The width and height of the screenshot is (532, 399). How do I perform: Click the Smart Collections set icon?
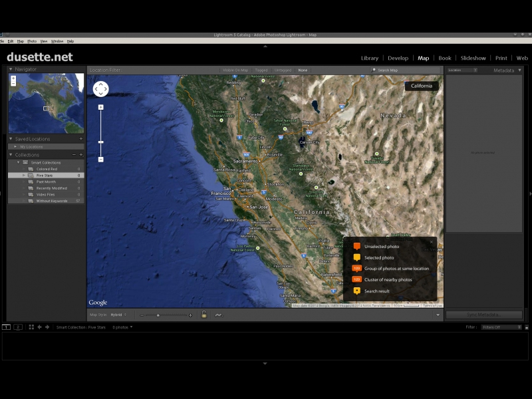point(25,162)
